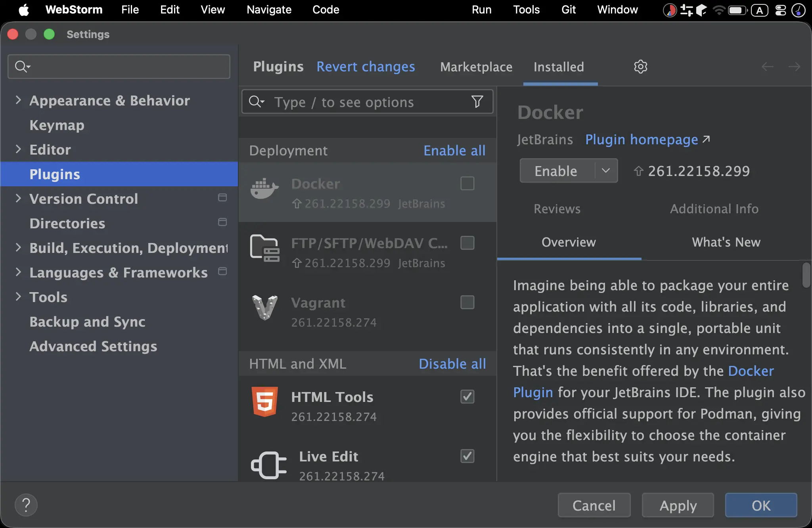Enable the Docker plugin checkbox
The height and width of the screenshot is (528, 812).
tap(467, 184)
